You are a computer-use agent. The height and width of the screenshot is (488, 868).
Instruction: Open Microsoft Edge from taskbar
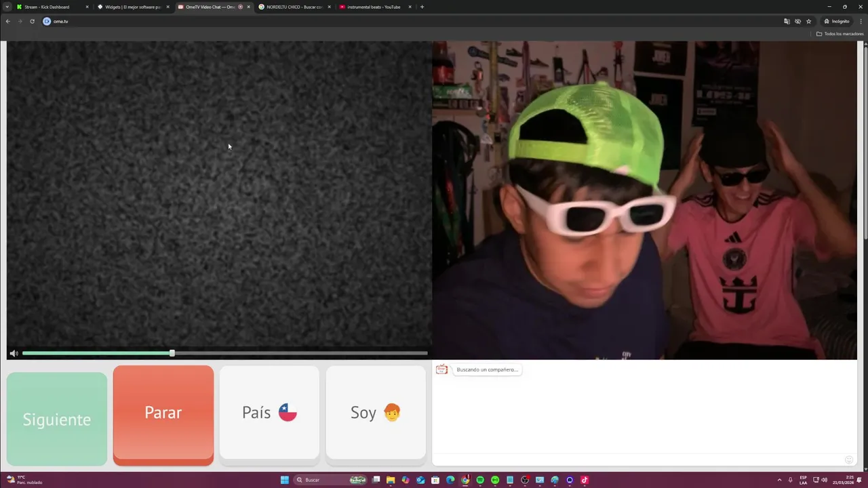[450, 480]
